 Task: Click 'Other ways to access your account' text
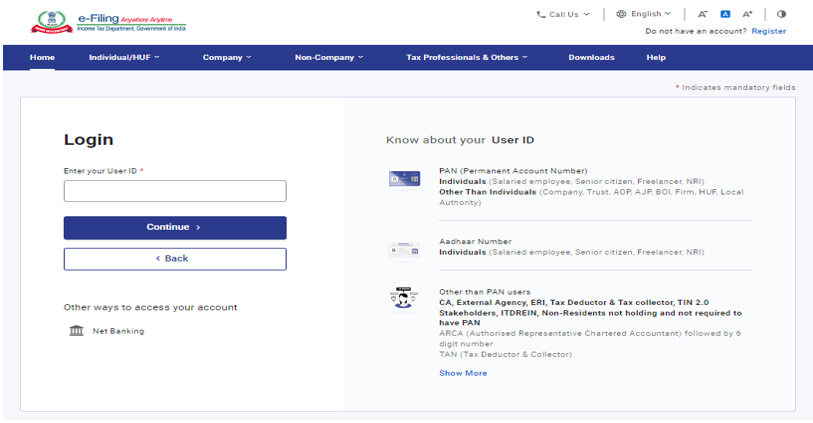[x=150, y=307]
